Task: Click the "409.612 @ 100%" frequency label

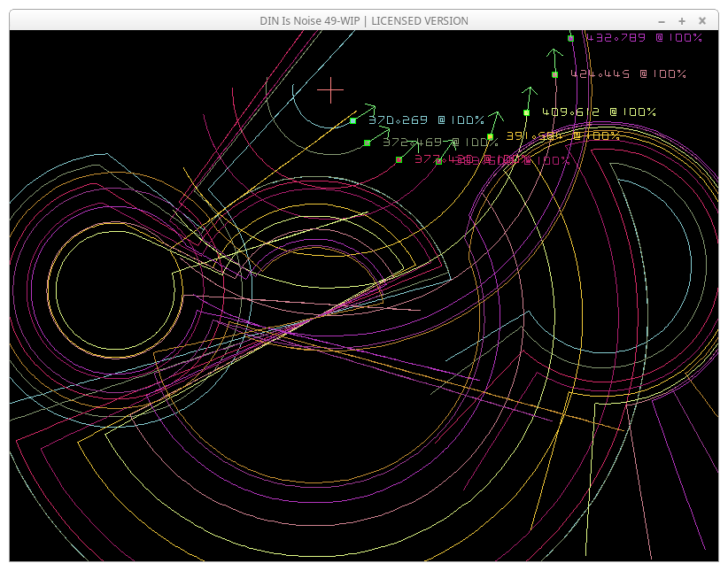Action: (x=599, y=112)
